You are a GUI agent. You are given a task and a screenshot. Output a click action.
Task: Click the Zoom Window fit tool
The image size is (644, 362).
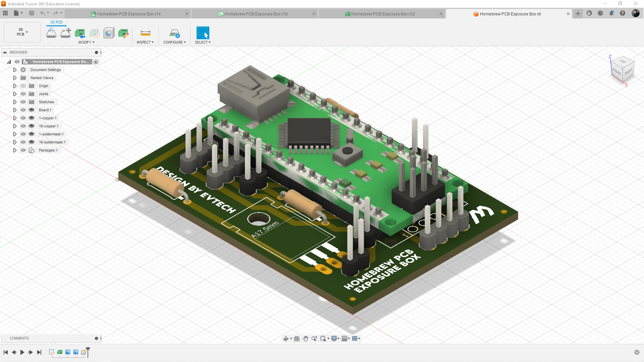pyautogui.click(x=323, y=339)
